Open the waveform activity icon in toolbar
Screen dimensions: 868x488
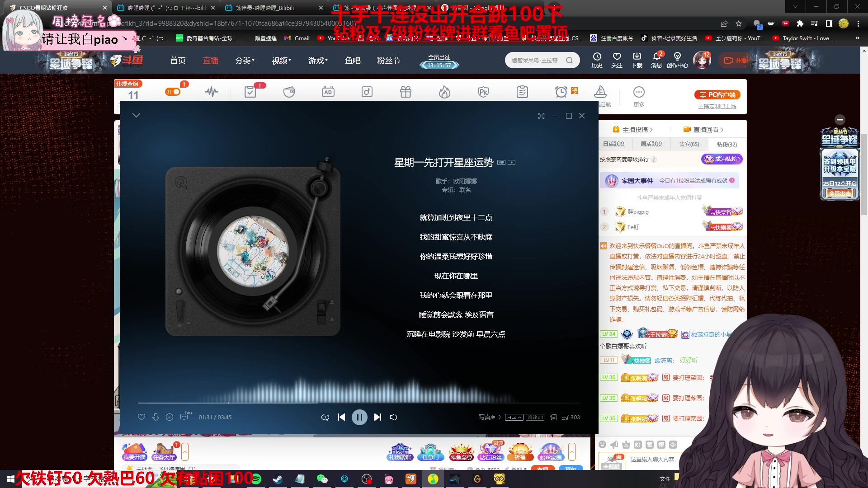tap(212, 92)
